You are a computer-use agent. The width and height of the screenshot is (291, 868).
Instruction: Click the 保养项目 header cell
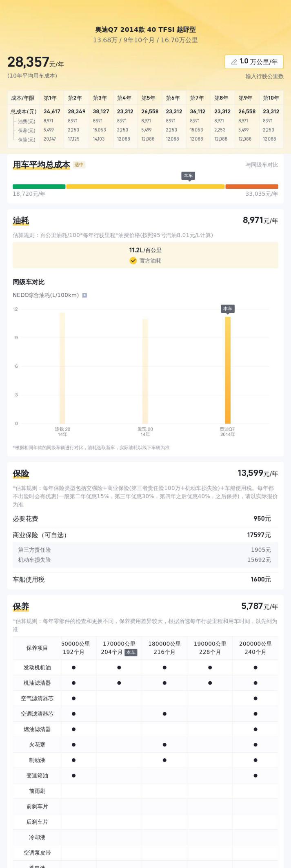37,648
